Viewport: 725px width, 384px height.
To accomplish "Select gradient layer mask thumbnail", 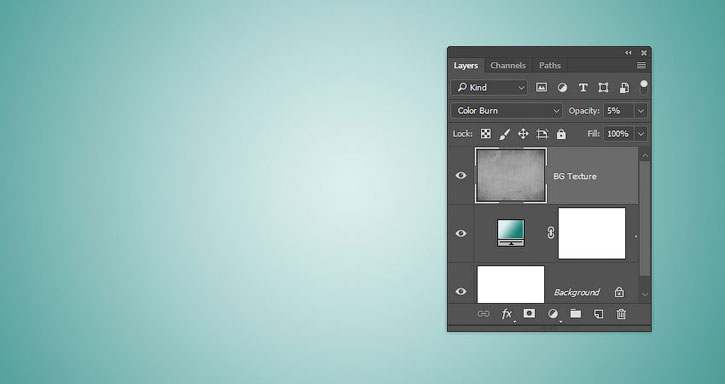I will (x=592, y=233).
